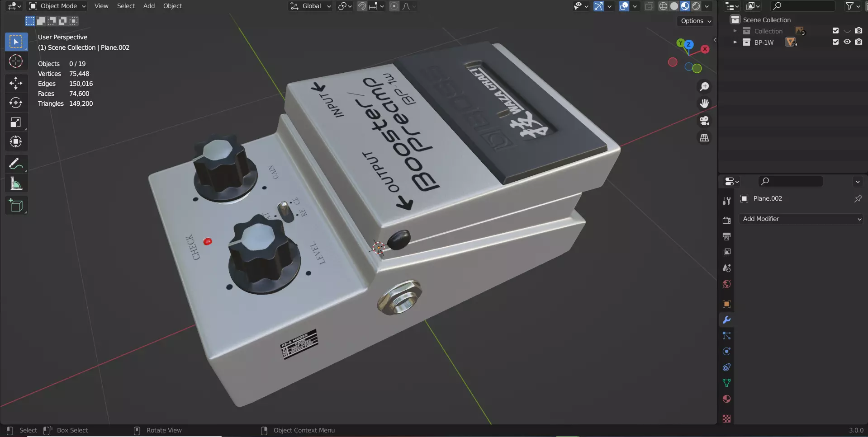This screenshot has height=437, width=868.
Task: Switch to wireframe shading
Action: pos(663,6)
